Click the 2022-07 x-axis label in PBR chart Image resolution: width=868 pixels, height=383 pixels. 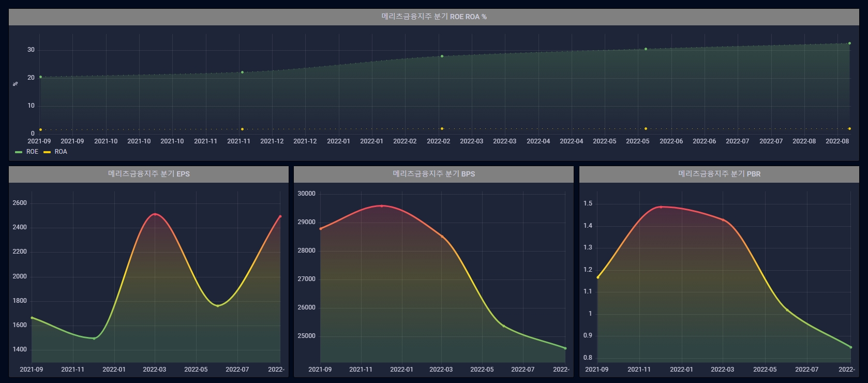[806, 370]
